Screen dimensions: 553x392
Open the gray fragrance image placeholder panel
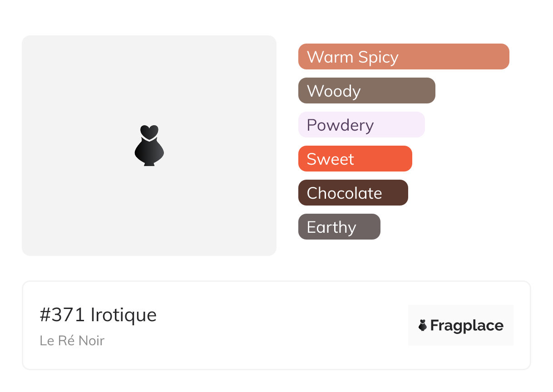coord(149,146)
